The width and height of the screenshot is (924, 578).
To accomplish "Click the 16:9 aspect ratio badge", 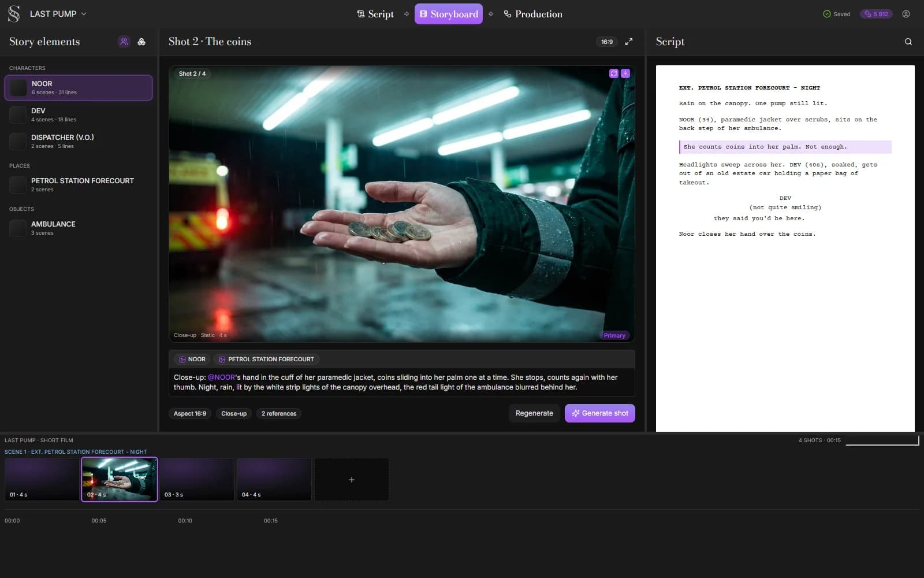I will pos(607,42).
